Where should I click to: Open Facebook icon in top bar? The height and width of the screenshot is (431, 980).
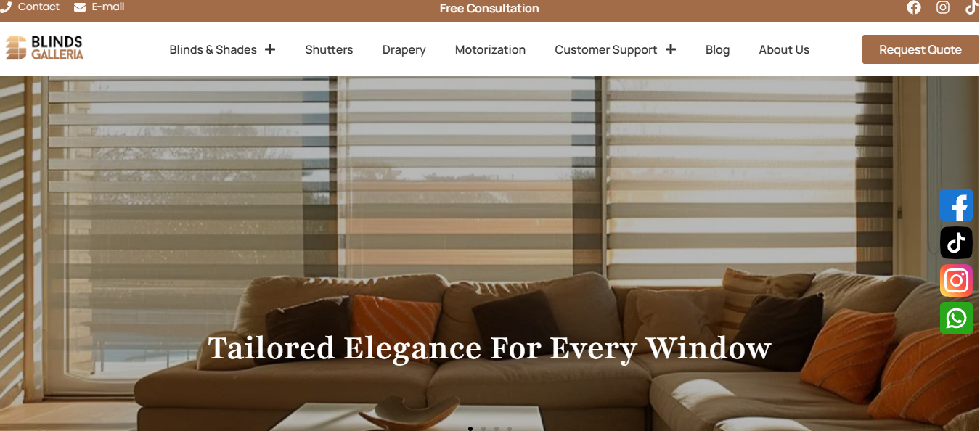tap(914, 8)
